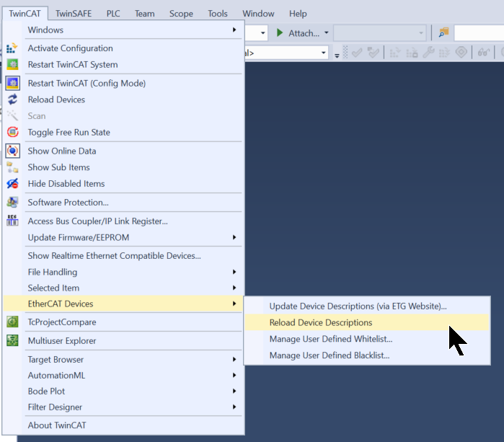
Task: Expand the Target Browser submenu
Action: click(x=234, y=359)
